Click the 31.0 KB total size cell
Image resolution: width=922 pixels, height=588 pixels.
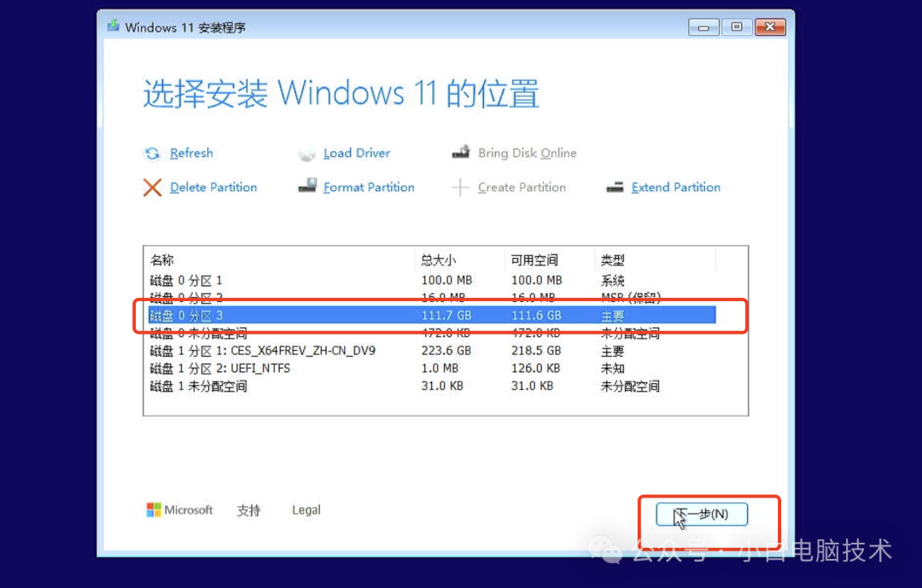(442, 387)
